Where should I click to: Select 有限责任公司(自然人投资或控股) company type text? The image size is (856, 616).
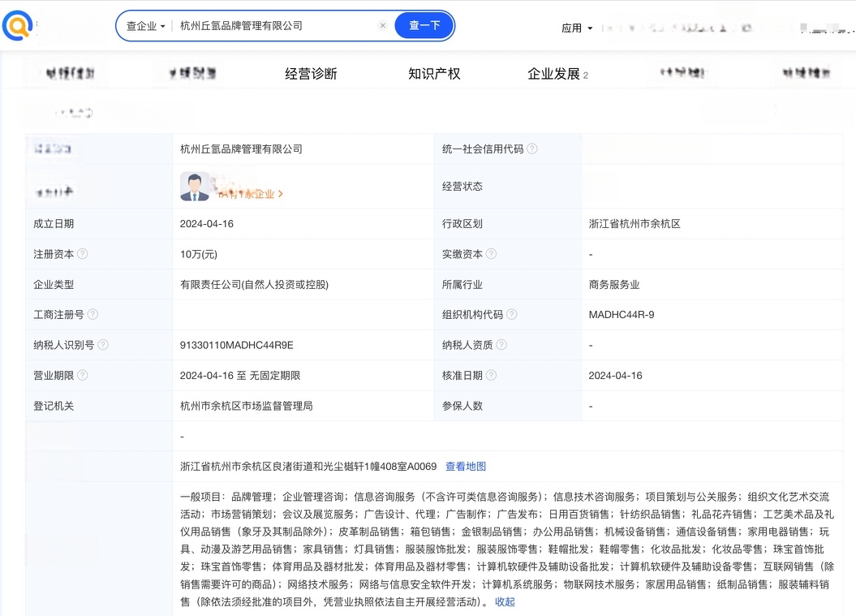pos(255,285)
